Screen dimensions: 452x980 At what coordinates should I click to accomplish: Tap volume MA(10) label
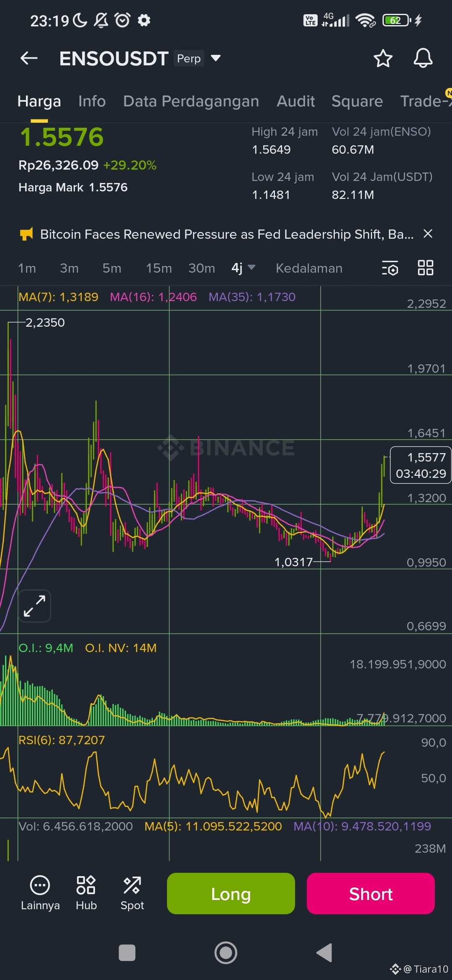[x=362, y=826]
